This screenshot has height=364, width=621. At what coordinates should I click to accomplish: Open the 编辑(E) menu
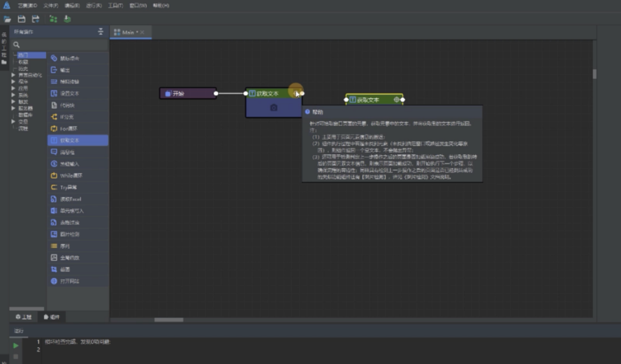tap(72, 6)
